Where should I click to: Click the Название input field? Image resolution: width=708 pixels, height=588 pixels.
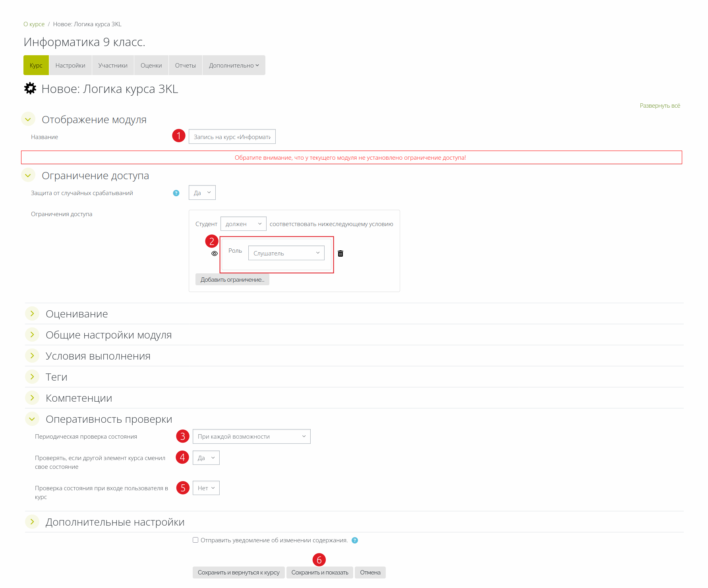tap(232, 137)
